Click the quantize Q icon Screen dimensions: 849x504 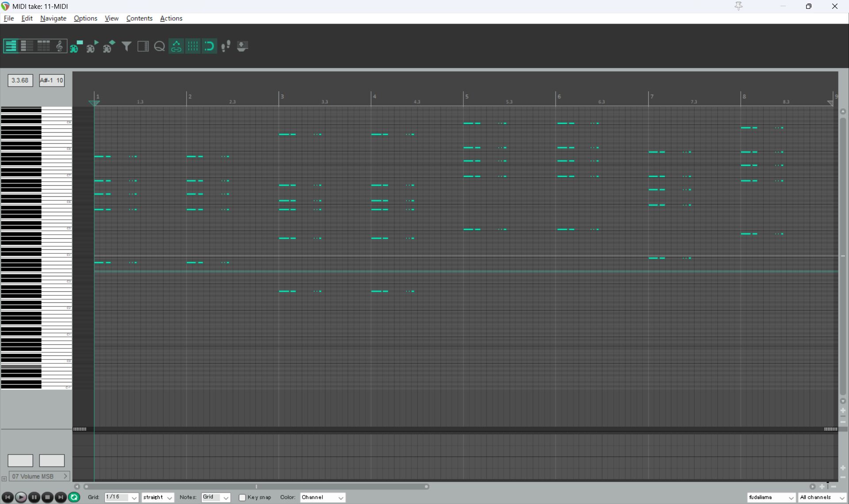(160, 46)
